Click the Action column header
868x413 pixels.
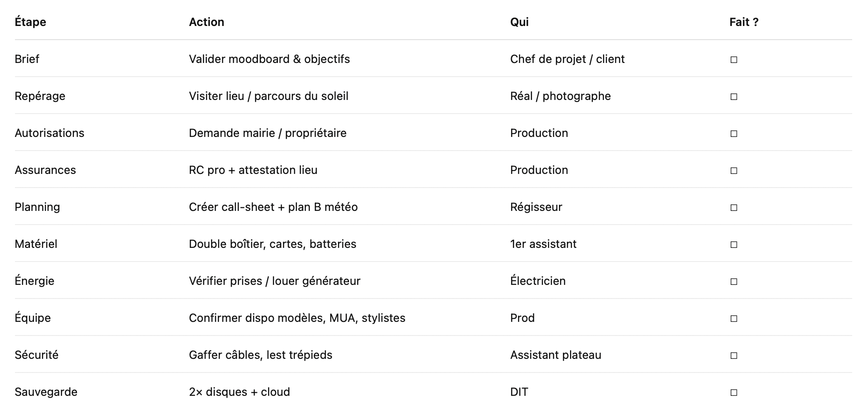[206, 22]
